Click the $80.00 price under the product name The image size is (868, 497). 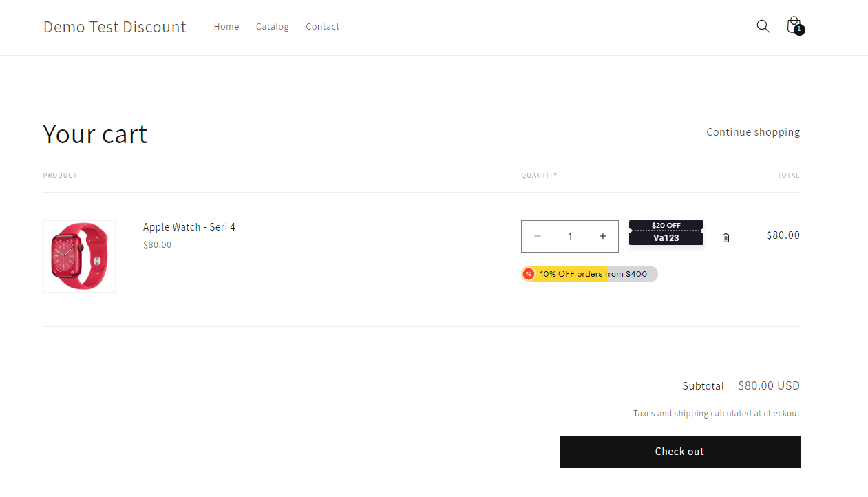pyautogui.click(x=158, y=245)
